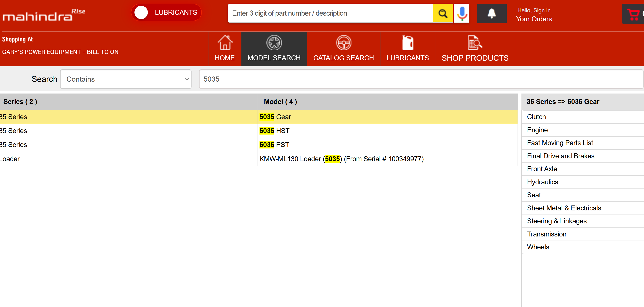The height and width of the screenshot is (307, 644).
Task: Open the shopping cart icon
Action: pyautogui.click(x=633, y=14)
